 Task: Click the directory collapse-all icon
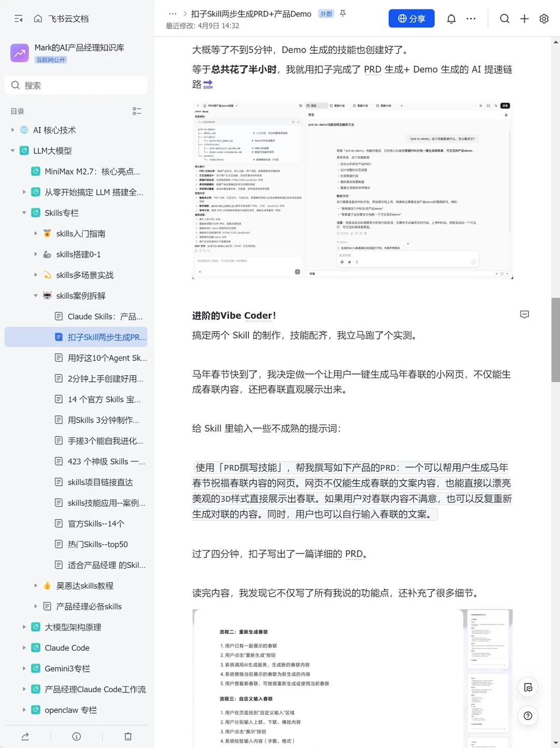pos(137,111)
